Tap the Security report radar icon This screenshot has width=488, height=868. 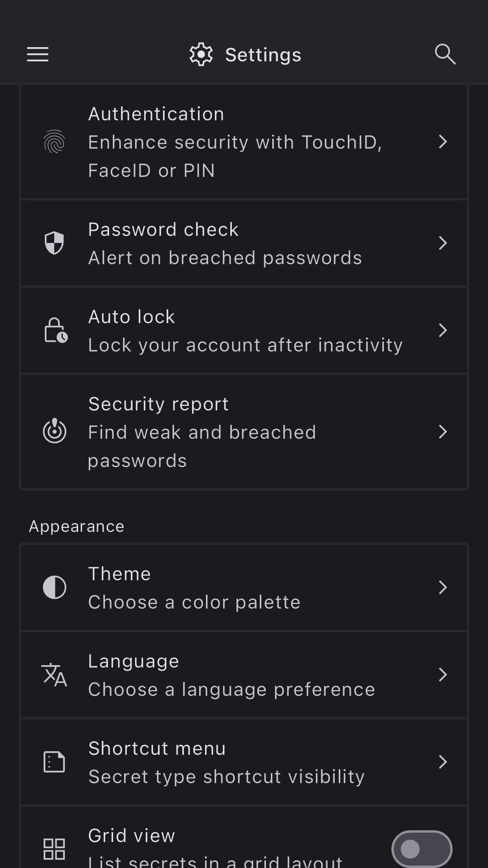click(54, 431)
